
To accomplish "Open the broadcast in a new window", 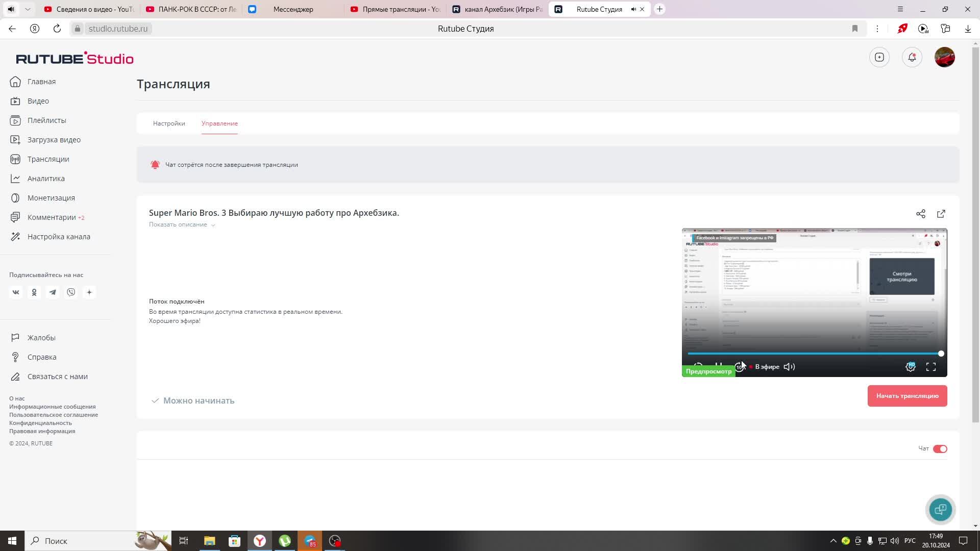I will click(941, 214).
